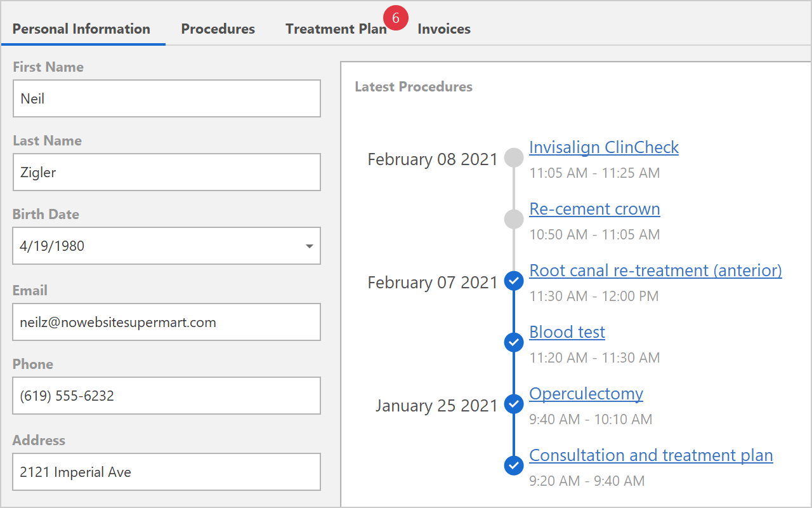Follow the Blood test procedure link
The image size is (812, 508).
point(567,332)
